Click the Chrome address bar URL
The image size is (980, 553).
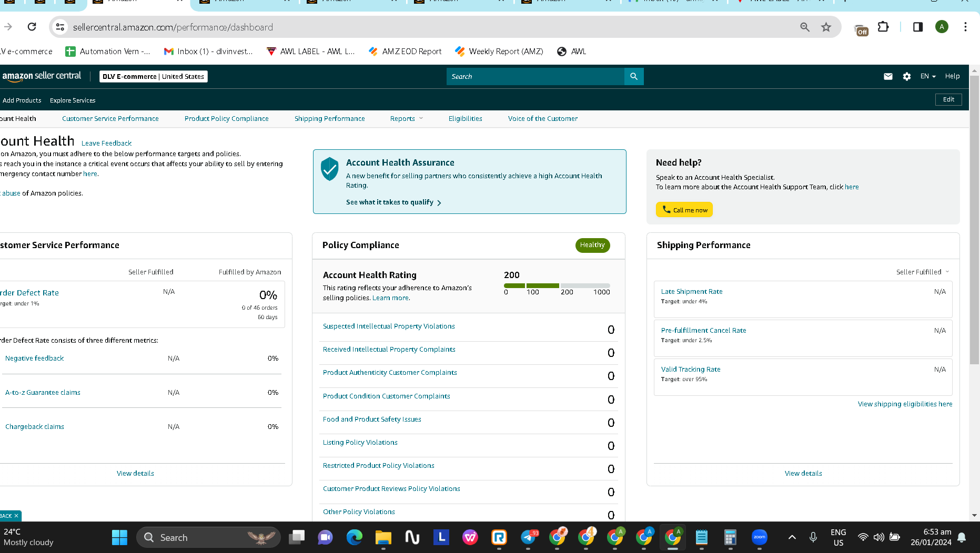173,27
